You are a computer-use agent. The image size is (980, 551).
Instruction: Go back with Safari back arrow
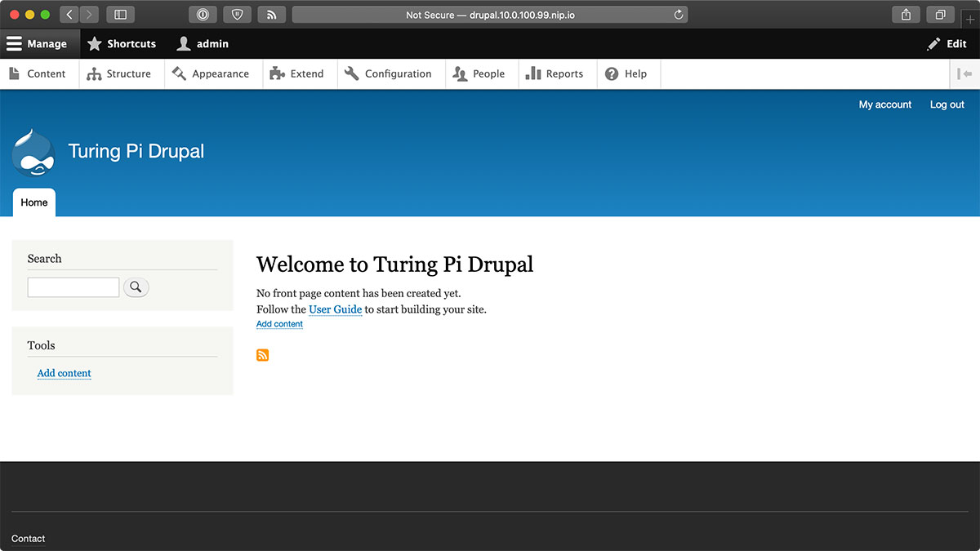point(69,15)
